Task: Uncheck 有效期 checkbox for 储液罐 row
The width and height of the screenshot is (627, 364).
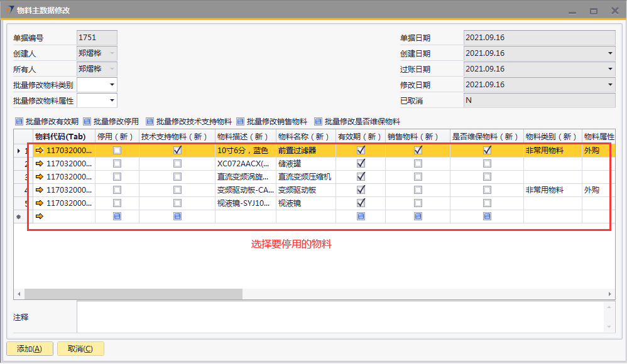Action: 361,164
